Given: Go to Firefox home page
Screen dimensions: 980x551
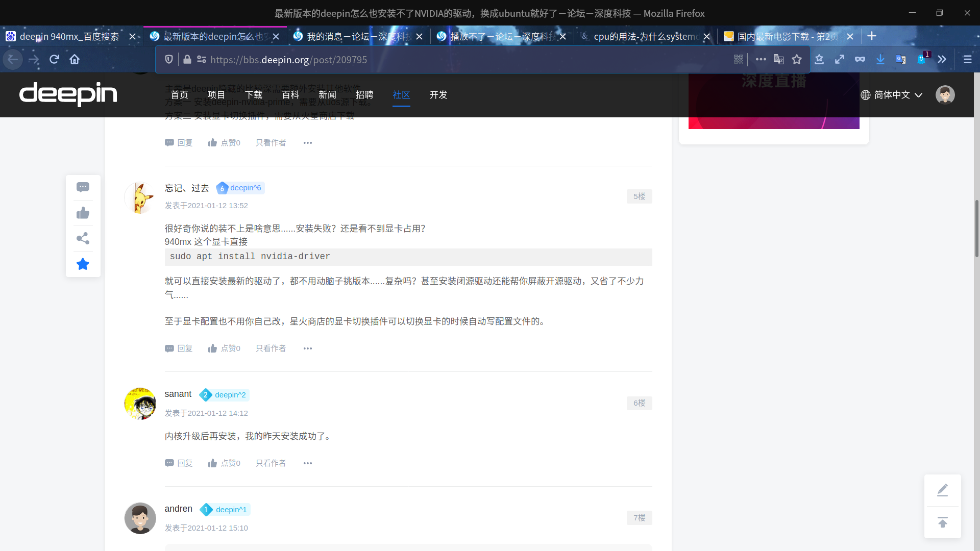Looking at the screenshot, I should 75,60.
